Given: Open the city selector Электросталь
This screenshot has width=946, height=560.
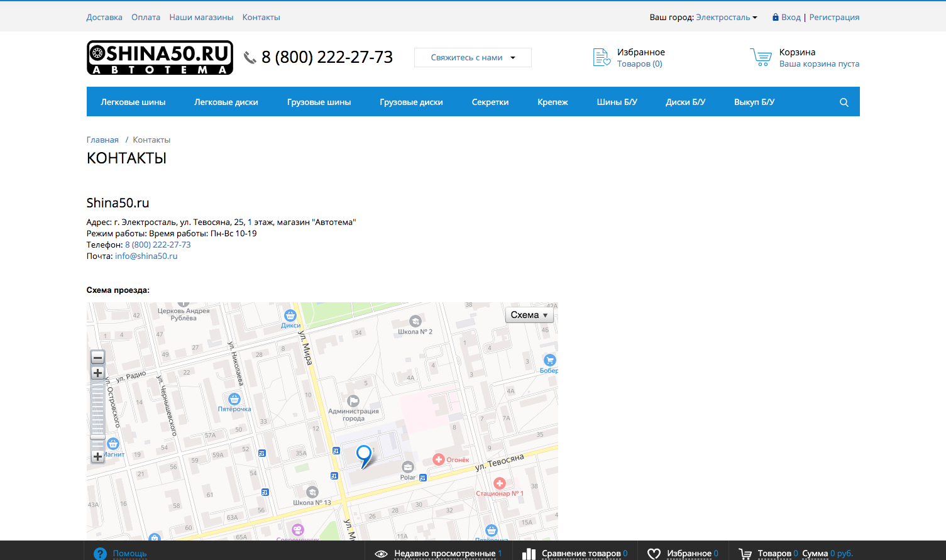Looking at the screenshot, I should (727, 18).
